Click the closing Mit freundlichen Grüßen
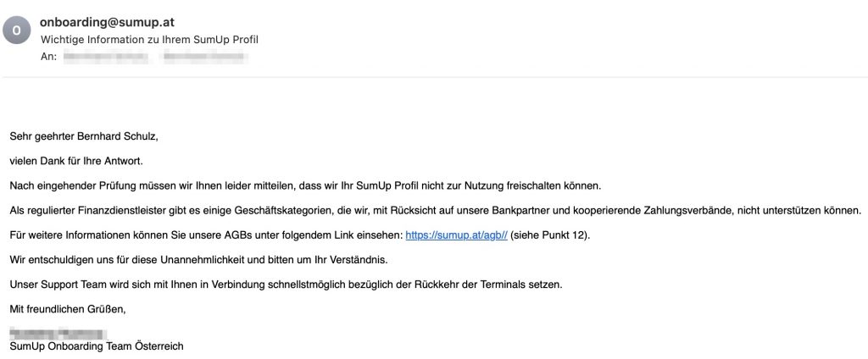This screenshot has height=359, width=868. (x=68, y=310)
